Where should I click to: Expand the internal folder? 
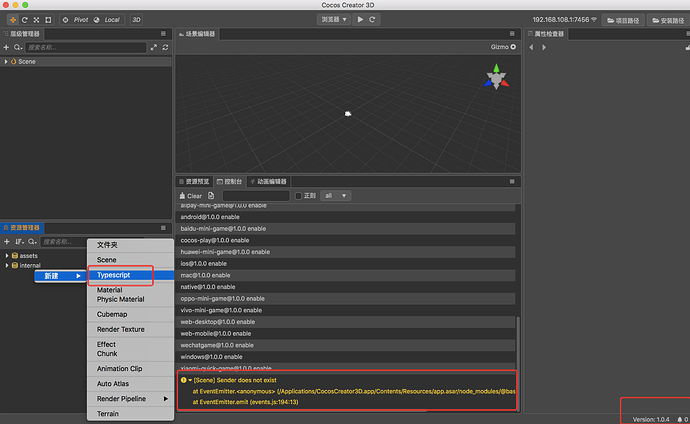click(x=7, y=265)
